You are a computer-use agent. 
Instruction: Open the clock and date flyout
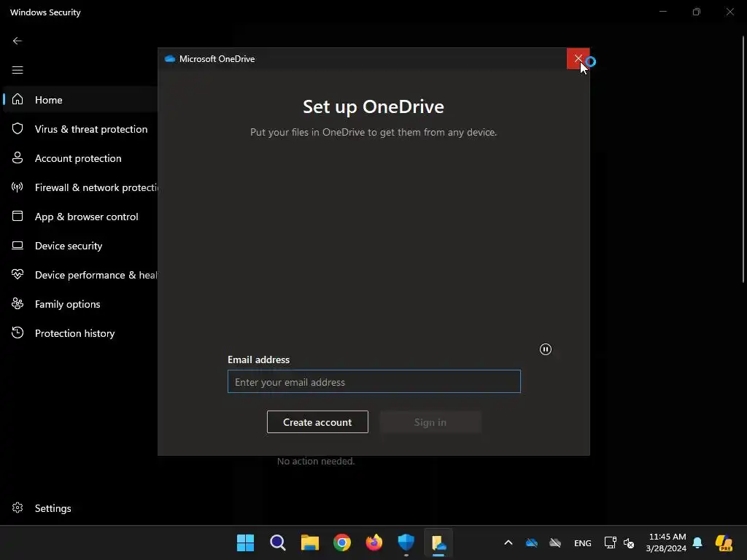667,542
